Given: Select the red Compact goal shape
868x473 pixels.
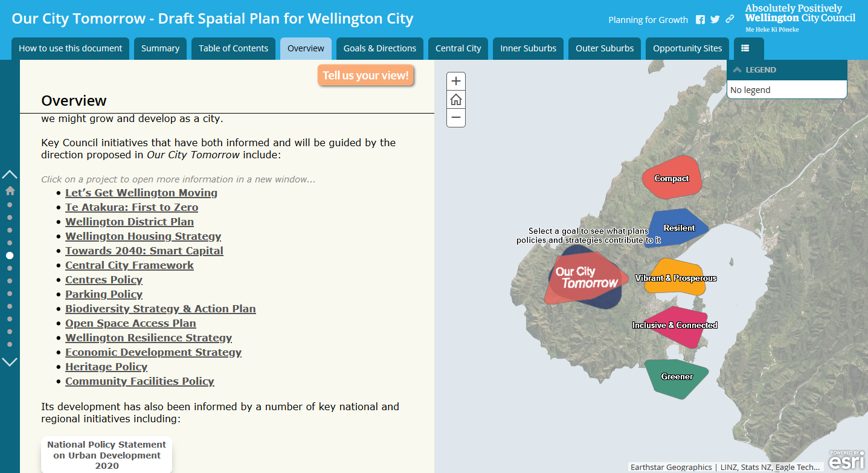Looking at the screenshot, I should point(671,178).
